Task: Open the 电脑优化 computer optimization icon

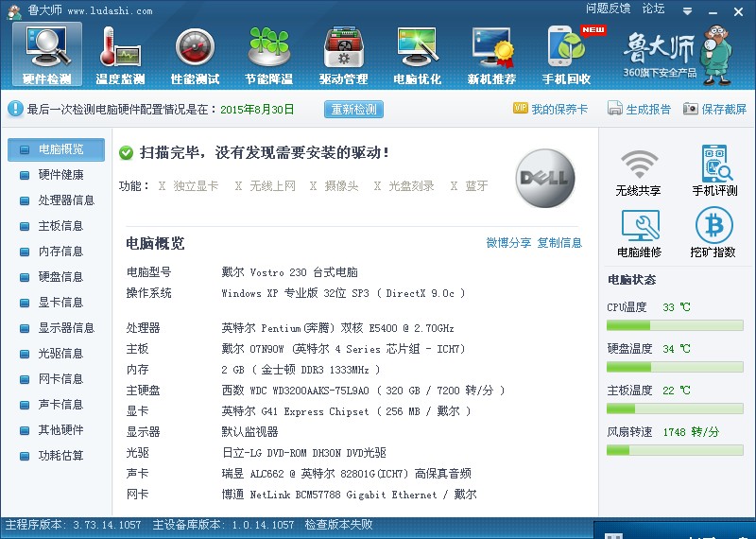Action: (417, 54)
